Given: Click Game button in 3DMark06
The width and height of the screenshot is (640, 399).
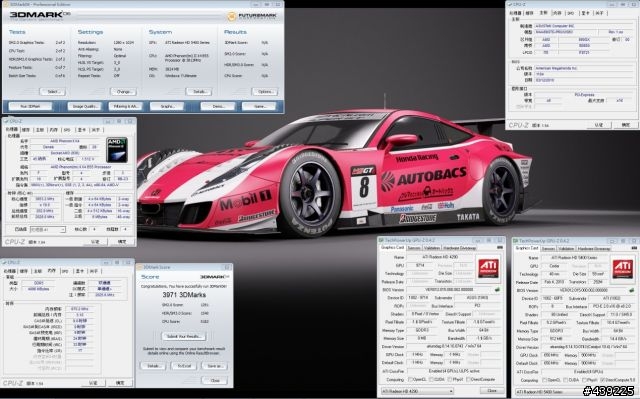Looking at the screenshot, I should click(259, 106).
